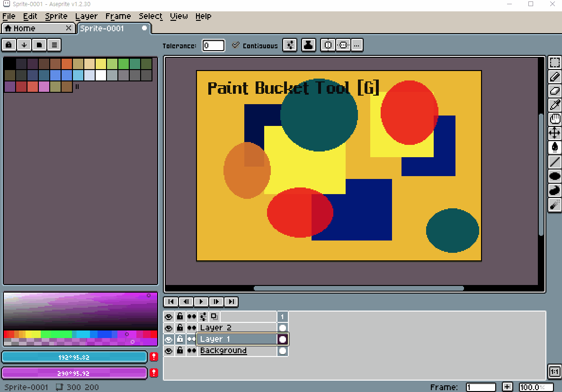Viewport: 562px width, 392px height.
Task: Click the horizontal symmetry button
Action: [x=328, y=45]
